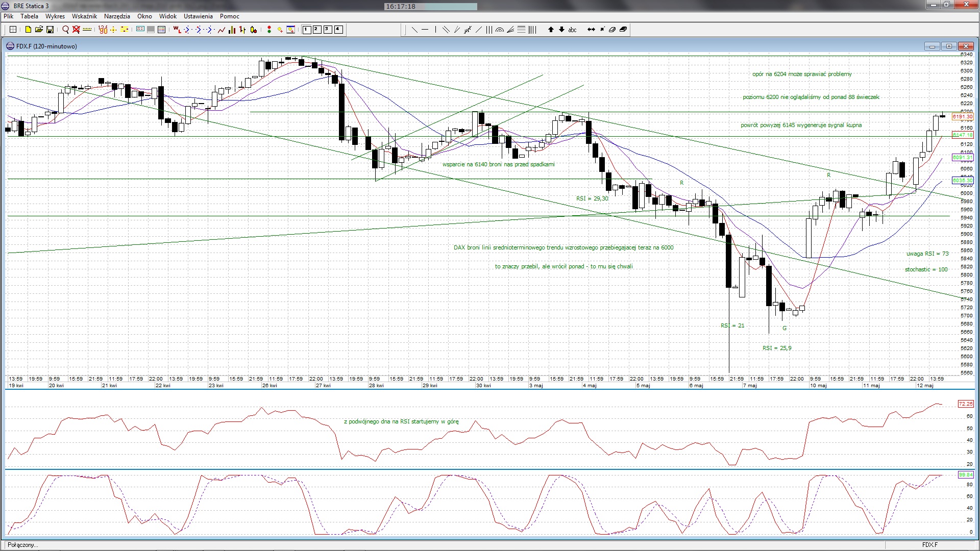Pick the abc text annotation tool
The image size is (980, 551).
(572, 30)
